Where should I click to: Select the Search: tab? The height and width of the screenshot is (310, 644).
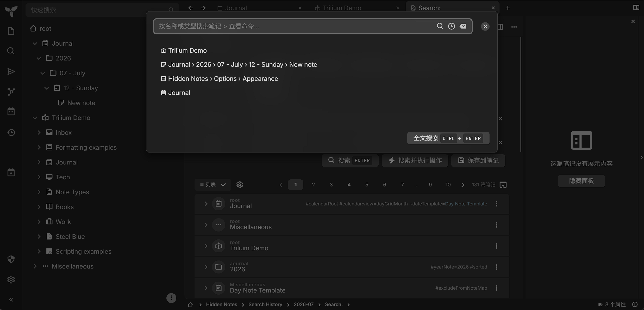point(453,8)
